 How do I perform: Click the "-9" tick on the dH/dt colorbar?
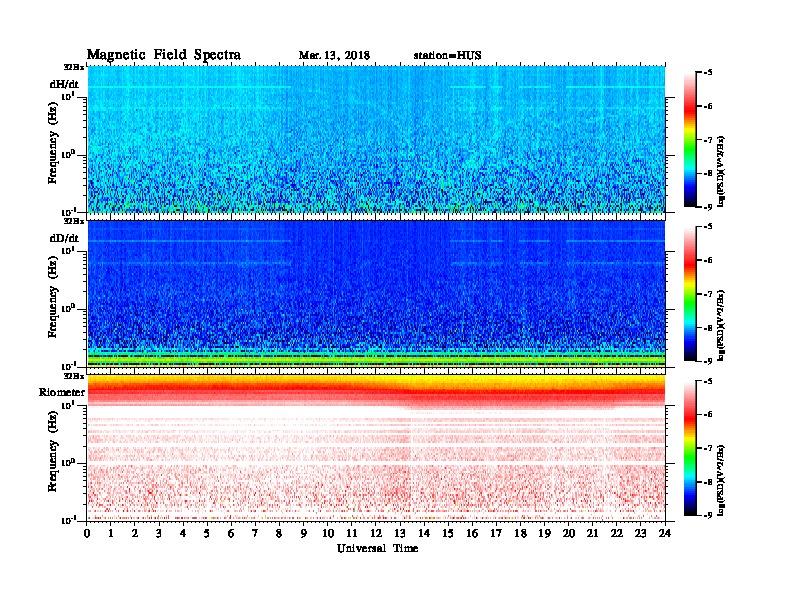[x=708, y=207]
